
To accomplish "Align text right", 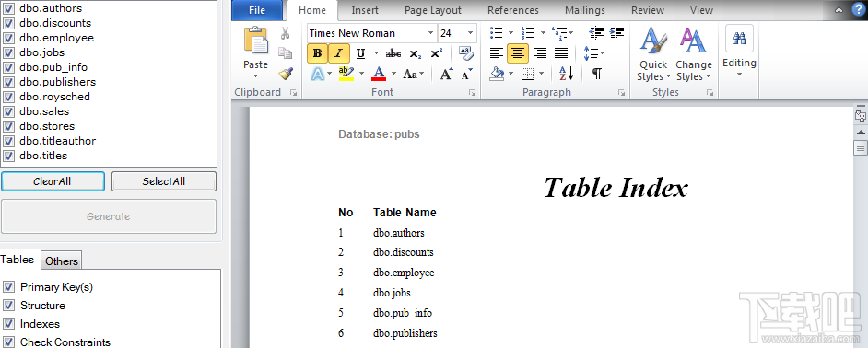I will click(539, 53).
